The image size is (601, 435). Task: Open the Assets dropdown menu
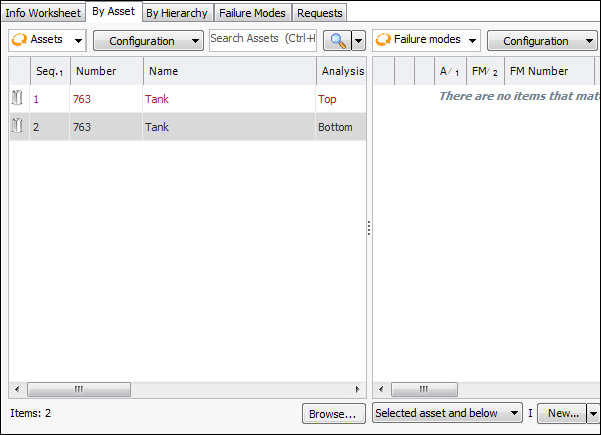pos(78,40)
